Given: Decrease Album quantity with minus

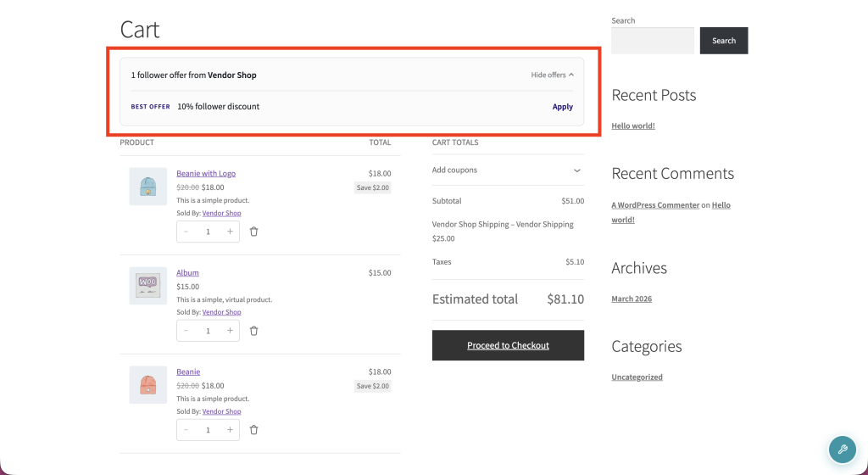Looking at the screenshot, I should (186, 331).
